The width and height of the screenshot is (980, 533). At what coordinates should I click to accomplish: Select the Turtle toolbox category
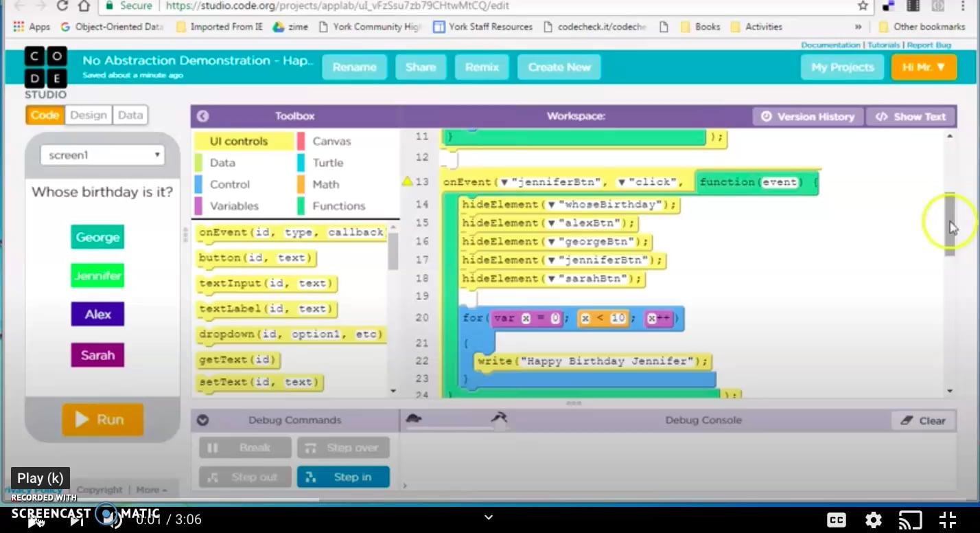tap(327, 163)
